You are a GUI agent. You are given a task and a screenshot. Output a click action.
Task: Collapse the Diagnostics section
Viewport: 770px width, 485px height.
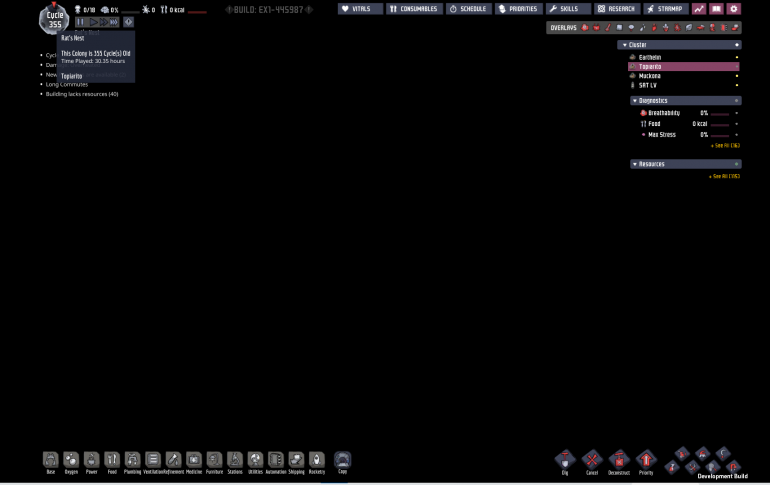686,101
